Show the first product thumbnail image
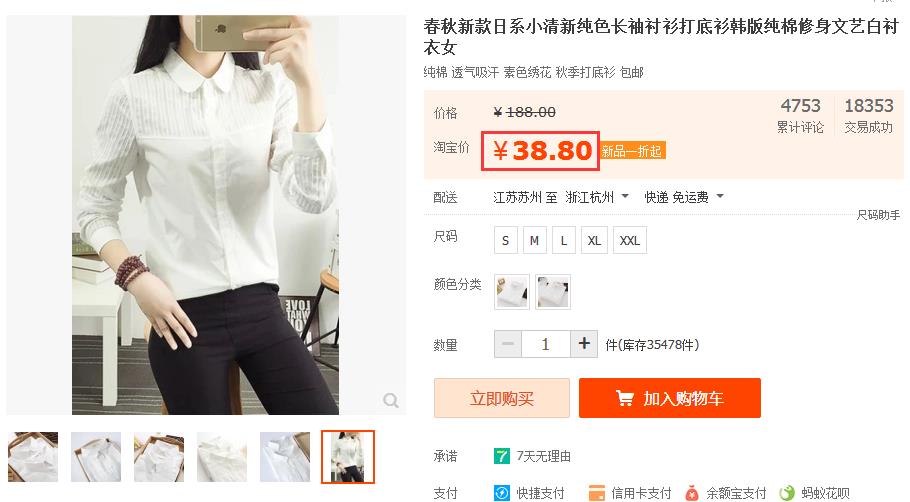The height and width of the screenshot is (502, 910). pos(33,457)
